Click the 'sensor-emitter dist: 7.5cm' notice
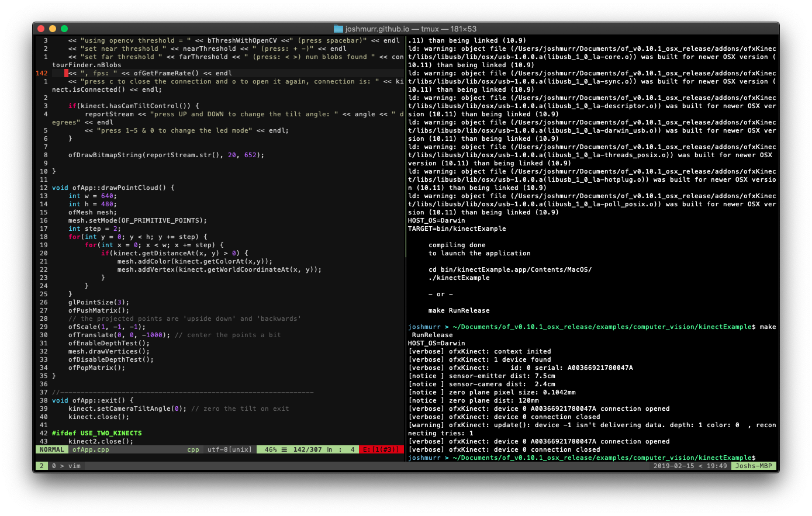The image size is (812, 516). click(x=482, y=376)
